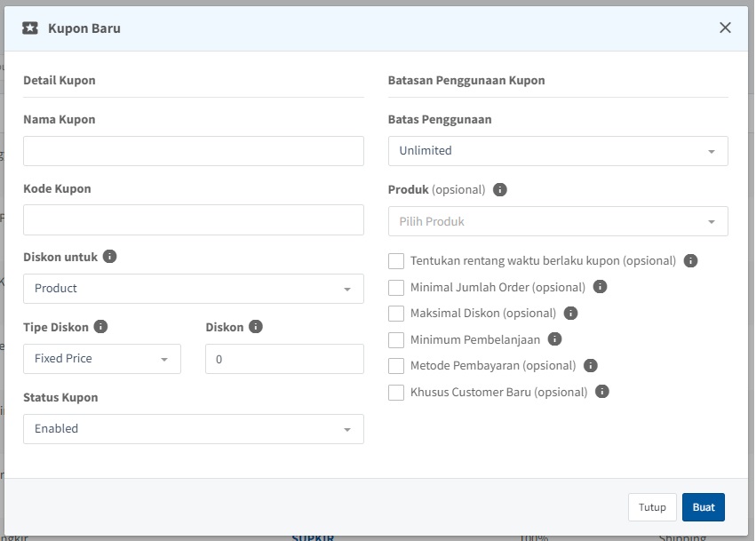Check the Maksimal Diskon (opsional) box

point(396,314)
